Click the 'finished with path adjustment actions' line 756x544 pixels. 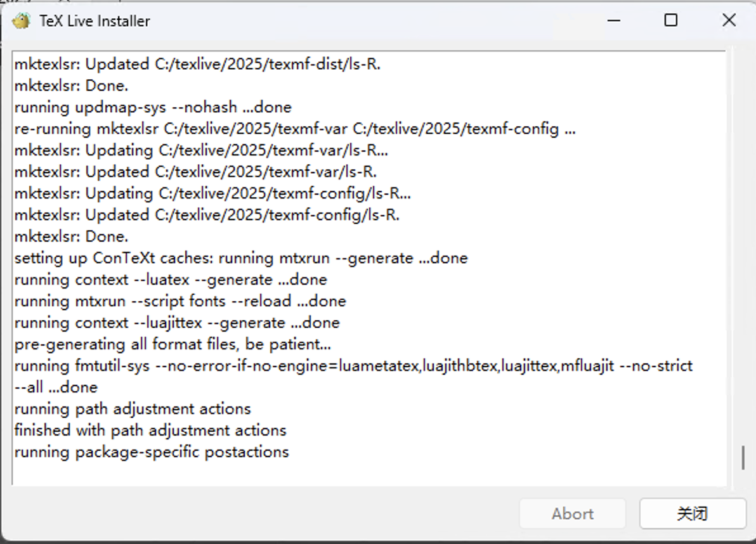click(x=150, y=431)
